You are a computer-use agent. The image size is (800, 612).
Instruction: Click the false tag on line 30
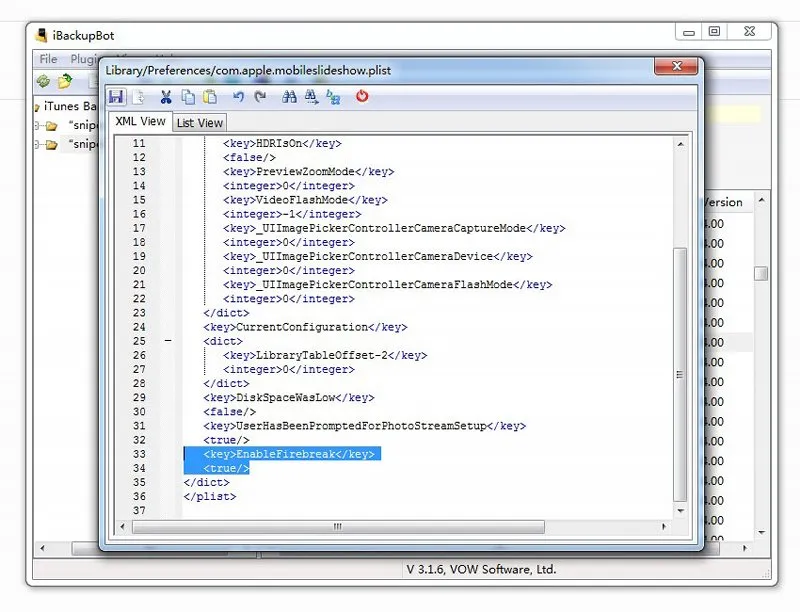(230, 412)
